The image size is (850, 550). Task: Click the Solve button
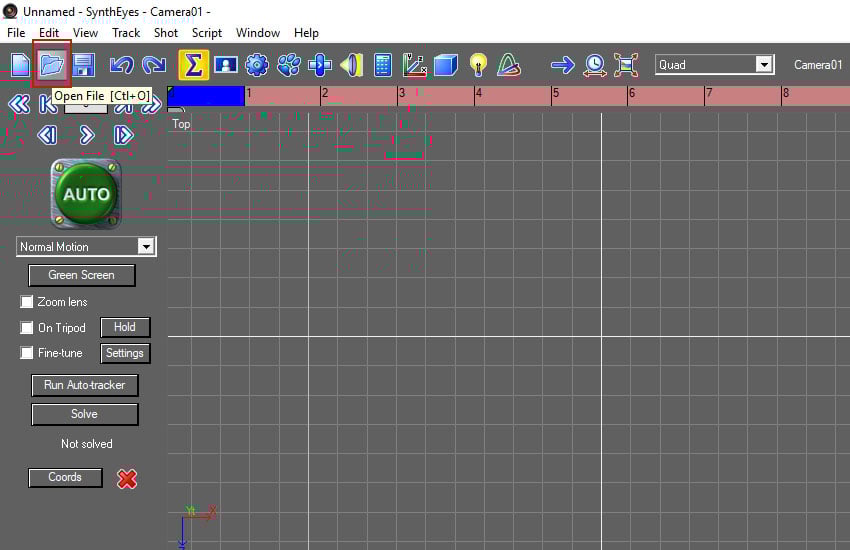(x=85, y=414)
